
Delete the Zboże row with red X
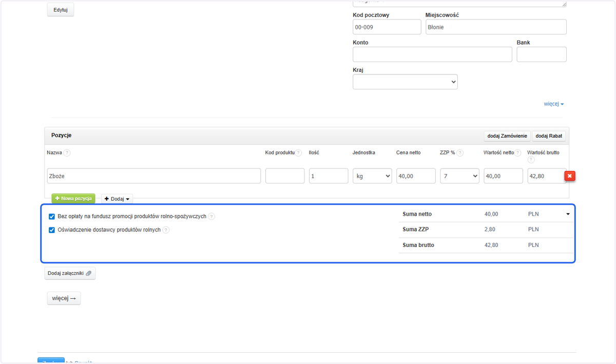coord(570,176)
